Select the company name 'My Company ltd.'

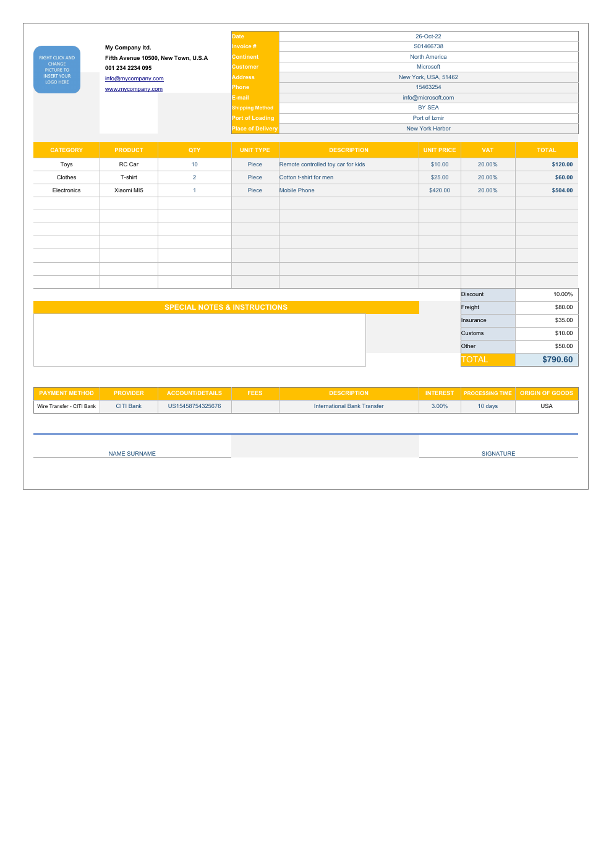coord(128,48)
